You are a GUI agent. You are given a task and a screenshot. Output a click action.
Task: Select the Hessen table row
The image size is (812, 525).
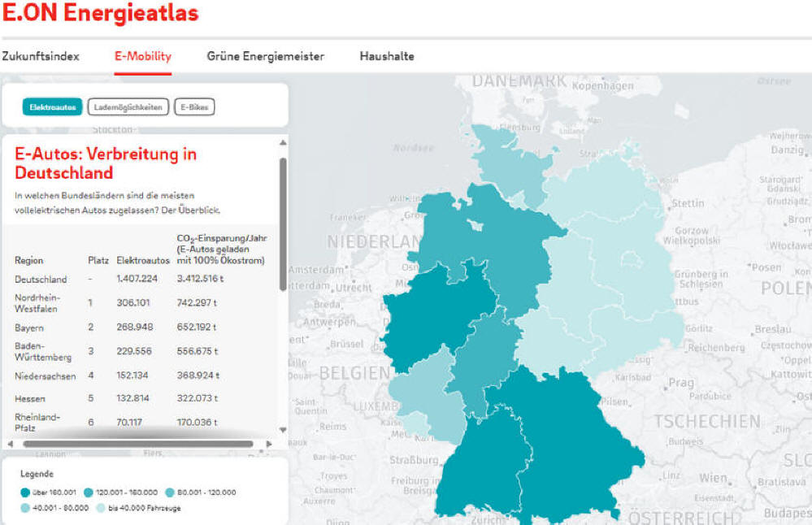pos(141,398)
